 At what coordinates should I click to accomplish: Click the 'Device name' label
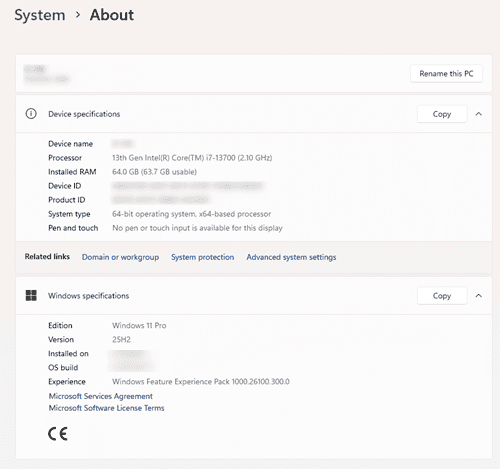[71, 144]
